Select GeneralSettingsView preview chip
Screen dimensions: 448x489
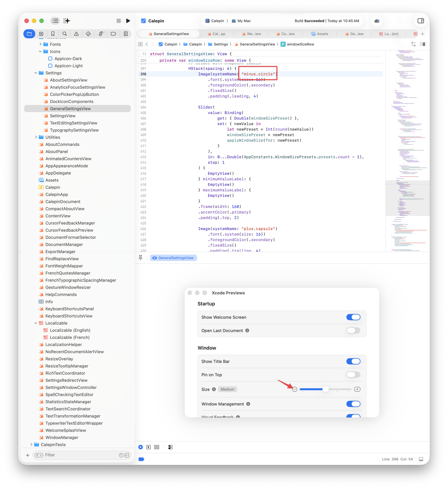[x=173, y=258]
